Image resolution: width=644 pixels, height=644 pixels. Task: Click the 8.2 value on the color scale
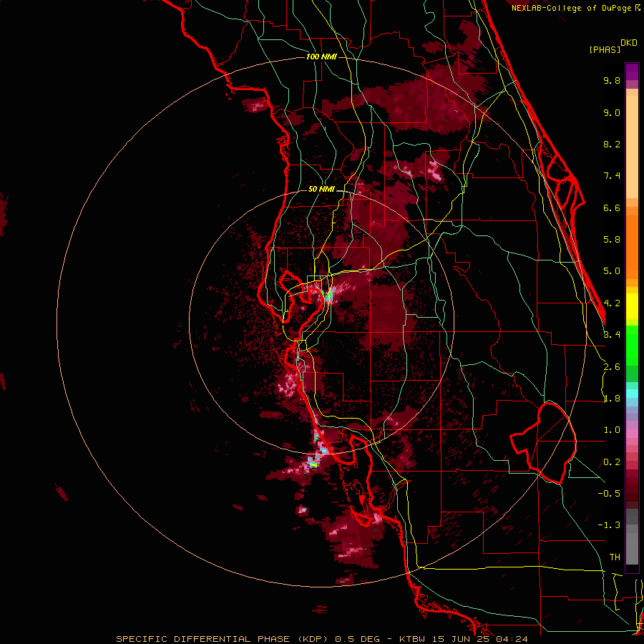612,144
